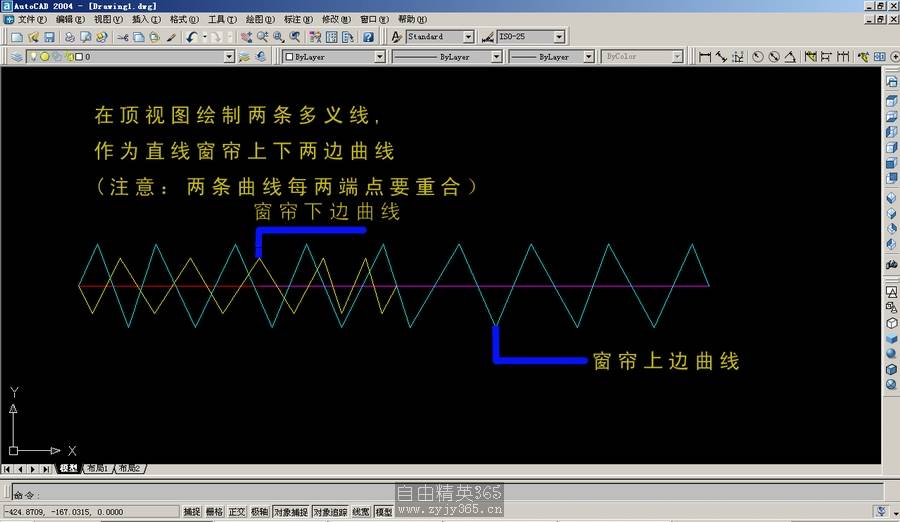This screenshot has width=900, height=522.
Task: Switch to the 布局1 layout tab
Action: (x=97, y=468)
